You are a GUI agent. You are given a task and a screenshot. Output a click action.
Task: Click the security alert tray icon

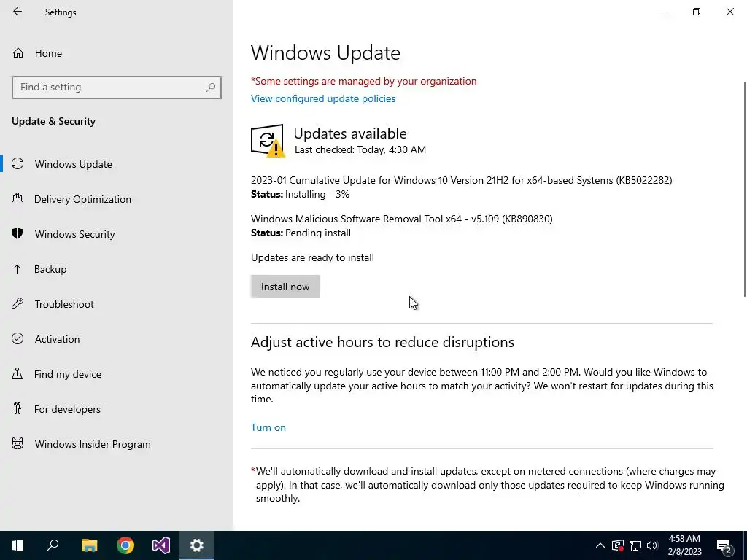pyautogui.click(x=618, y=545)
